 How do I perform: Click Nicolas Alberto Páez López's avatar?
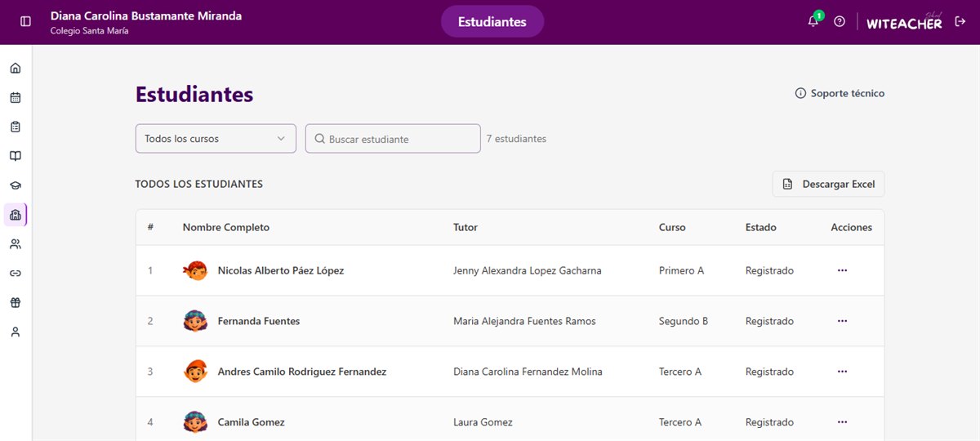pyautogui.click(x=195, y=270)
